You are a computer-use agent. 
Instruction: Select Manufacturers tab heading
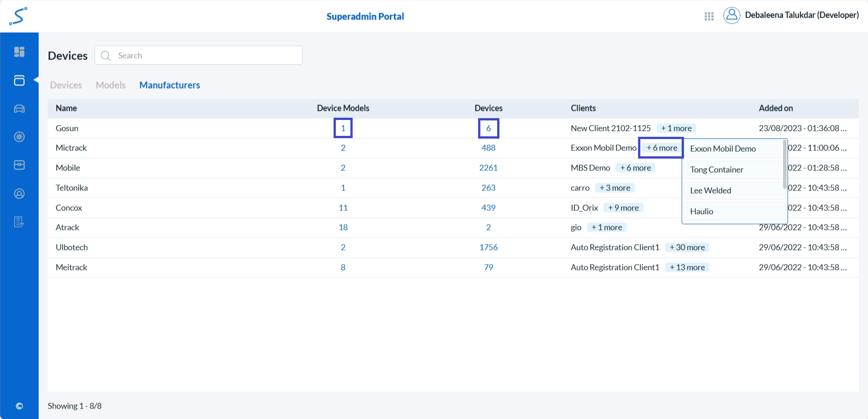[170, 85]
